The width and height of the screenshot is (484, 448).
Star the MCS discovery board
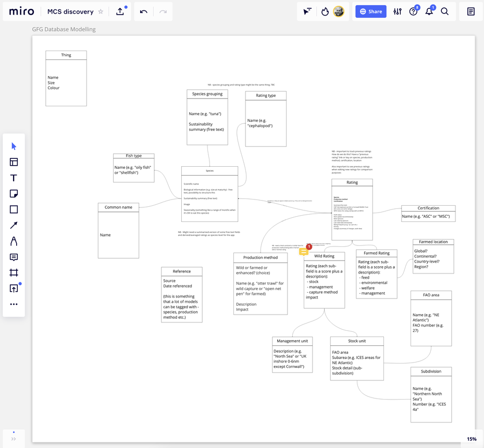click(x=101, y=11)
